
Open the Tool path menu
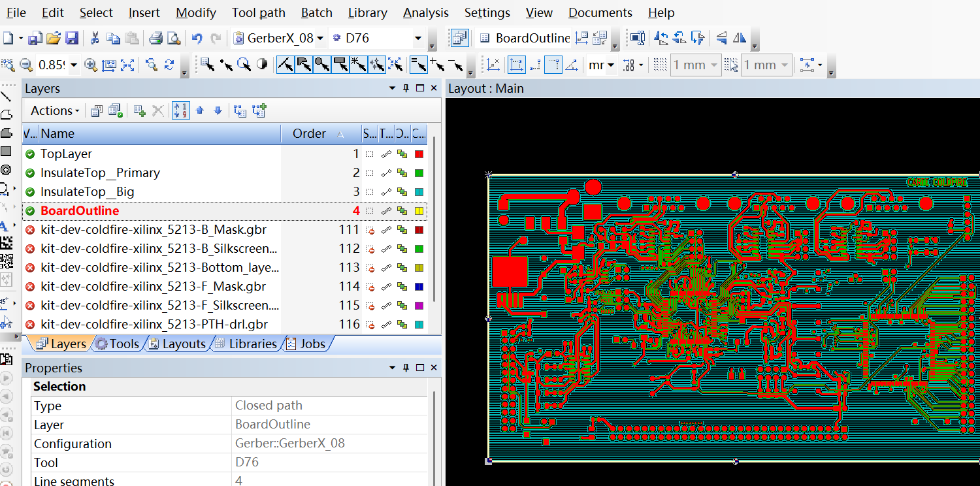[x=258, y=12]
